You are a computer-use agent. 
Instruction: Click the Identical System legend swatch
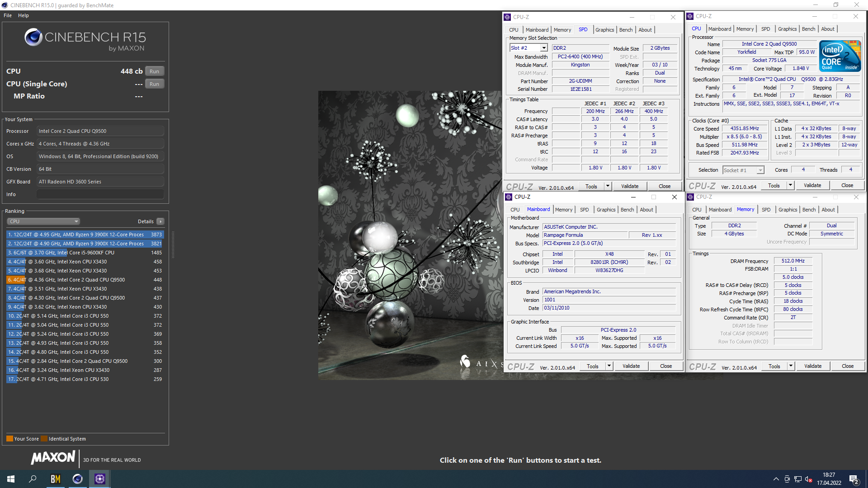[44, 439]
